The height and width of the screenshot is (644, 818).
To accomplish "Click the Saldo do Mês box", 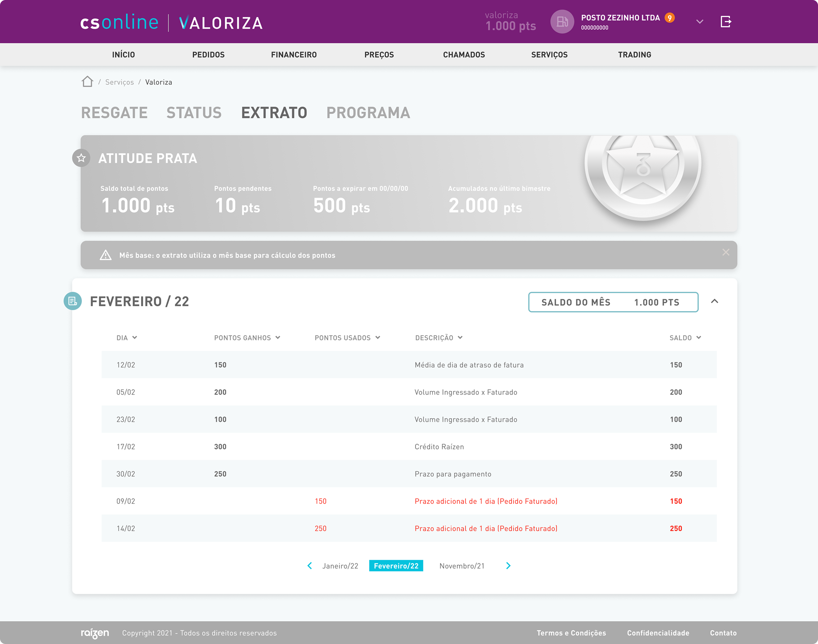I will point(613,302).
